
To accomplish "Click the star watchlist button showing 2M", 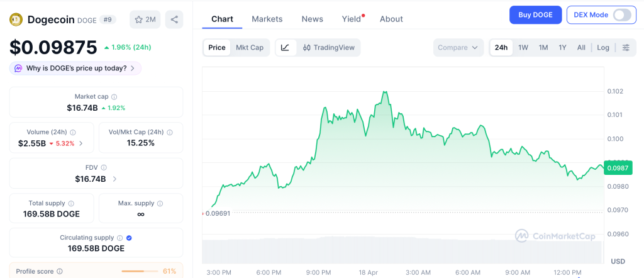I will [145, 19].
